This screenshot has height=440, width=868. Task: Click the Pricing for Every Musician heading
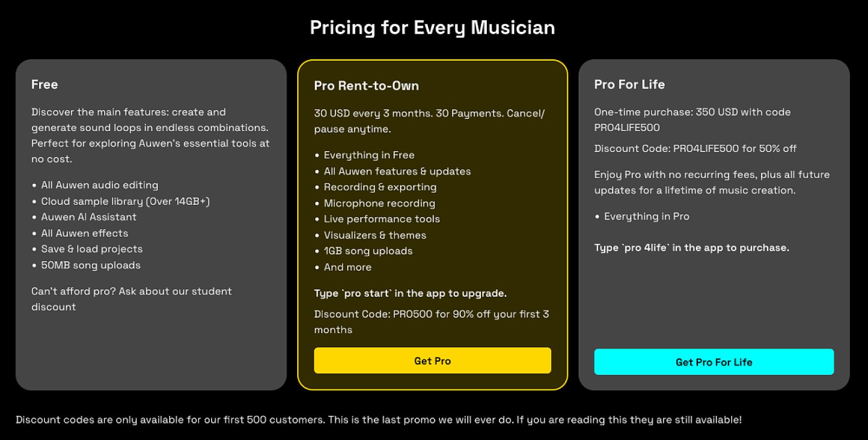coord(433,27)
